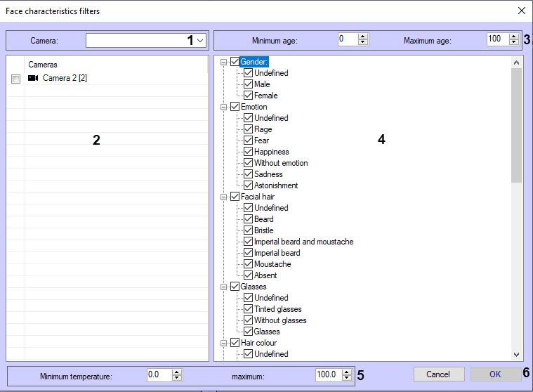Select the Hair colour tree item

click(x=258, y=343)
